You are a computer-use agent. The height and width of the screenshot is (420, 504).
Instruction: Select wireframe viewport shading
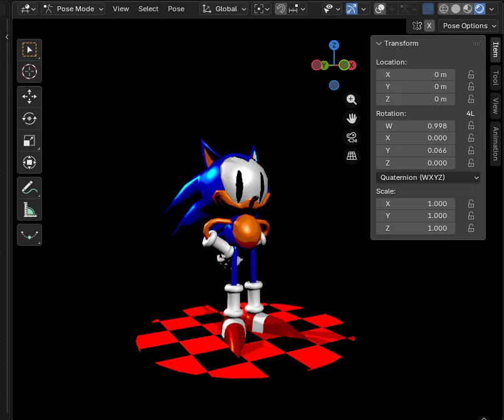click(x=444, y=9)
